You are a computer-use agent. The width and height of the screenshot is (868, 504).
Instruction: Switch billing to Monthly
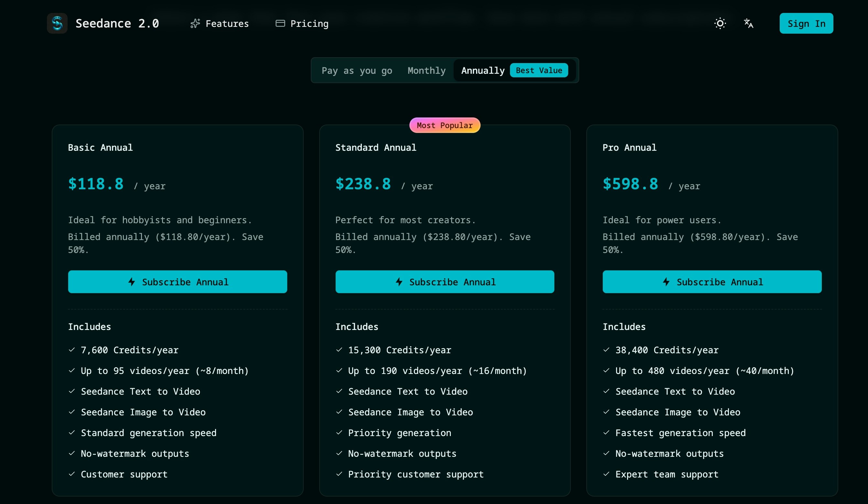(x=426, y=70)
